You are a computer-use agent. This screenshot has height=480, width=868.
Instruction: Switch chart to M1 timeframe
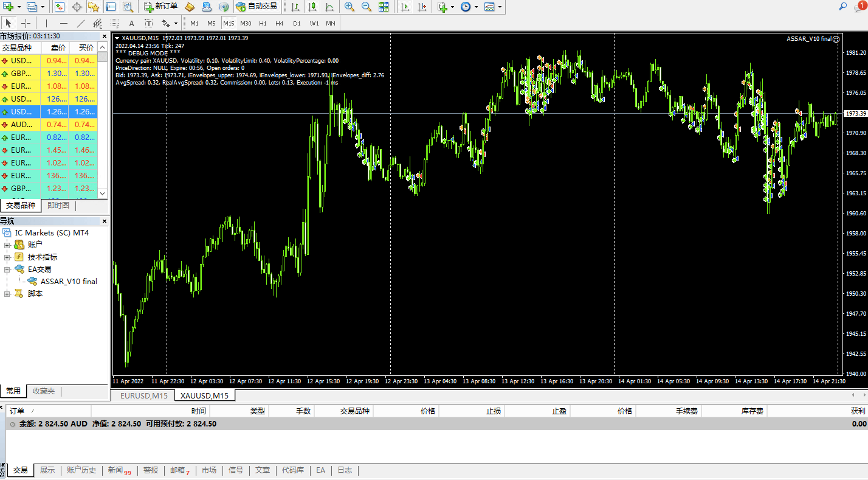[195, 23]
